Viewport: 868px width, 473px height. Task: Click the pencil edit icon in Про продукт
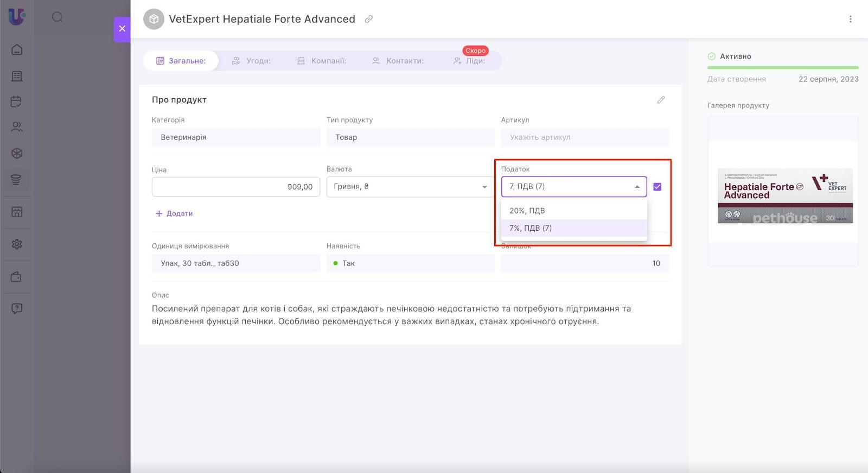pos(661,100)
